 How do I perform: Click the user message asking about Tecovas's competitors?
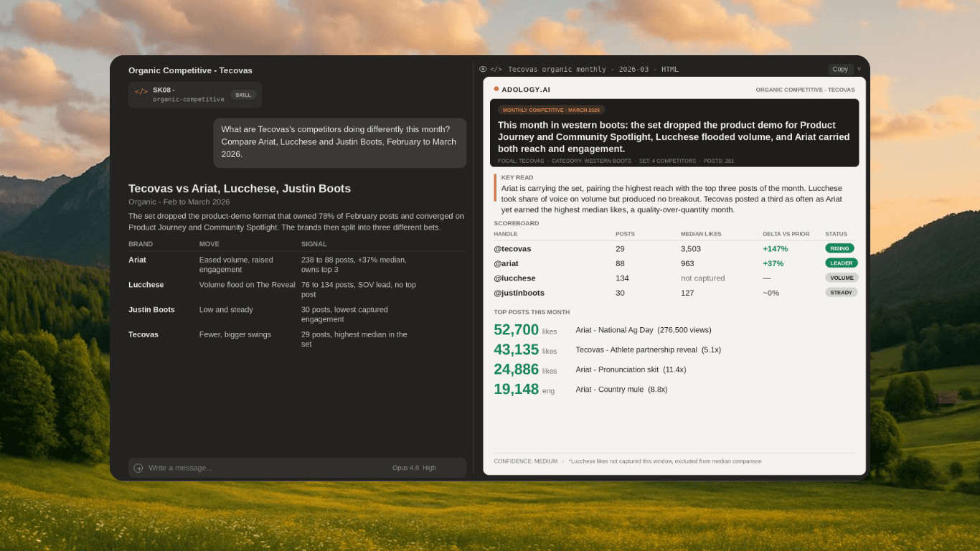[340, 142]
